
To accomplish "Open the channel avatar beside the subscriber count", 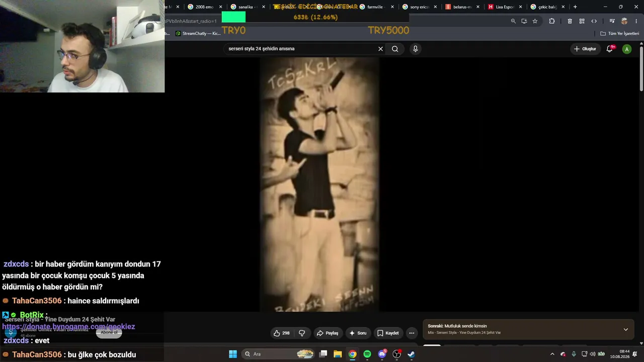I will click(10, 332).
